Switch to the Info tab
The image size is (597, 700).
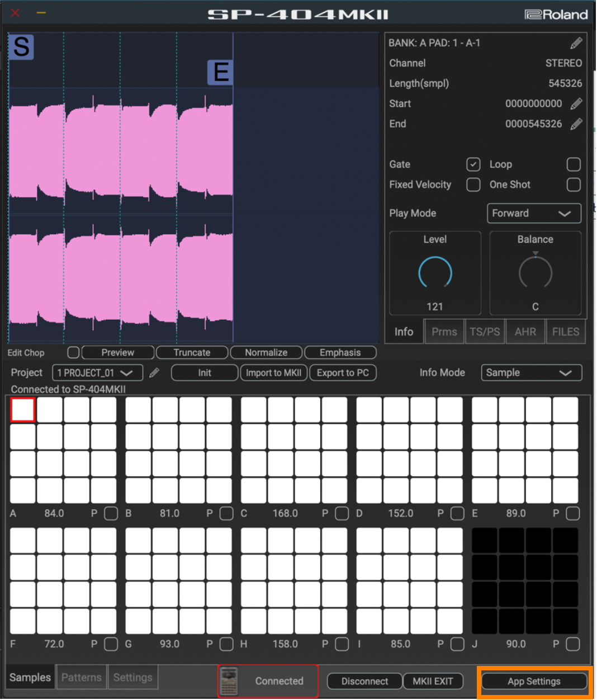pos(404,332)
